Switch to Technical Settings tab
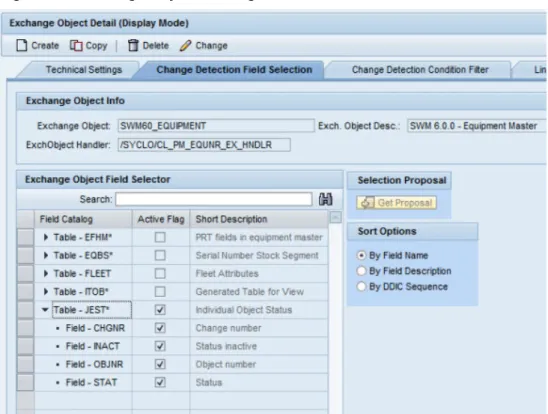 click(84, 70)
